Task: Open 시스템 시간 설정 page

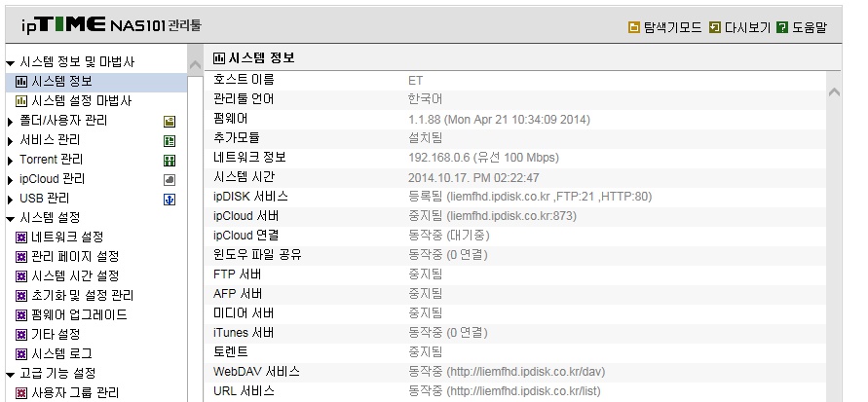Action: 75,275
